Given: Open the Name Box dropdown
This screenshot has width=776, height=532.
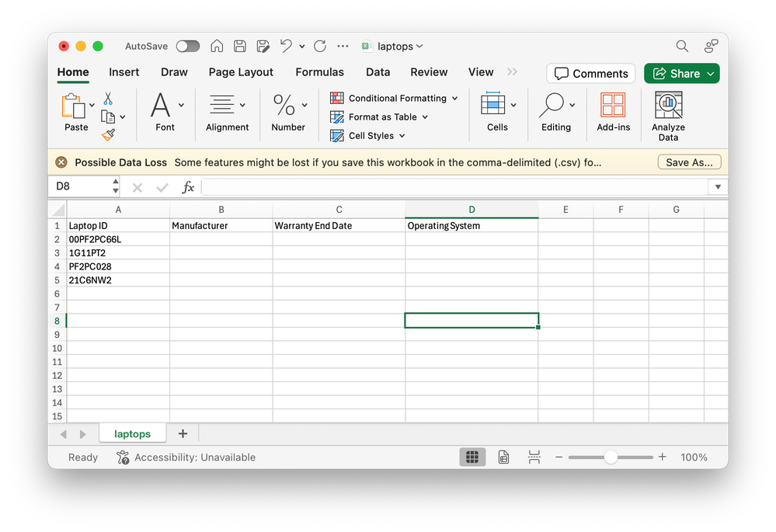Looking at the screenshot, I should [x=115, y=186].
